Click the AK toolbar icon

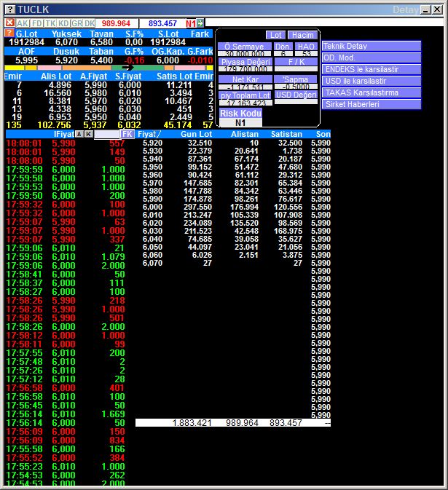[22, 23]
